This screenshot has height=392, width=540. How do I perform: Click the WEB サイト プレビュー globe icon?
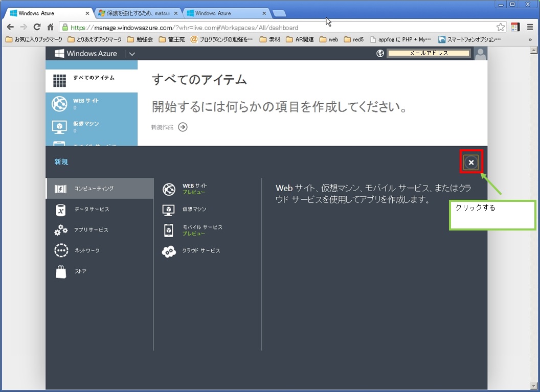pos(169,189)
